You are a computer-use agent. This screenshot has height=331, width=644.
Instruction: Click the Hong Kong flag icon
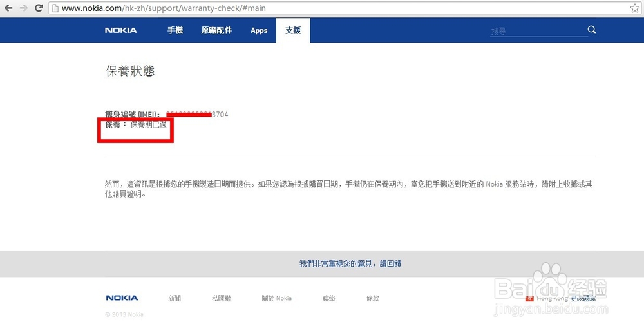point(529,298)
